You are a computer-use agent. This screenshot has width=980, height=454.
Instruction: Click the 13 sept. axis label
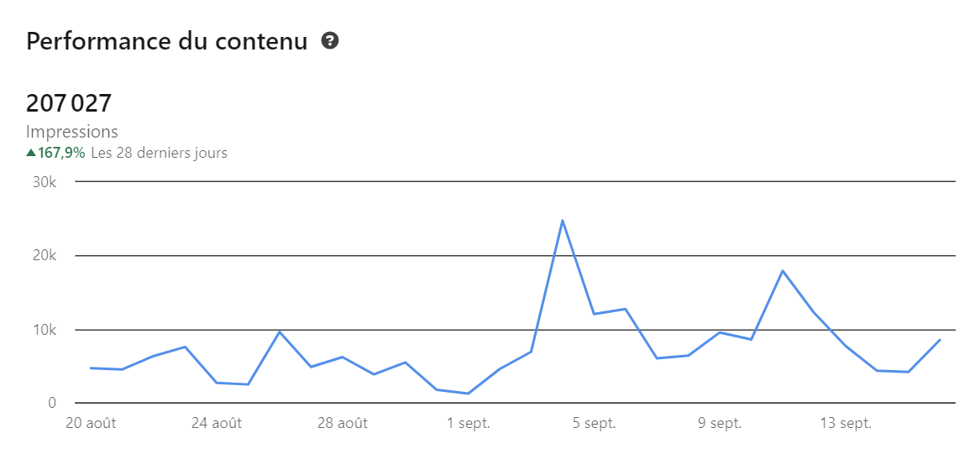[x=846, y=424]
